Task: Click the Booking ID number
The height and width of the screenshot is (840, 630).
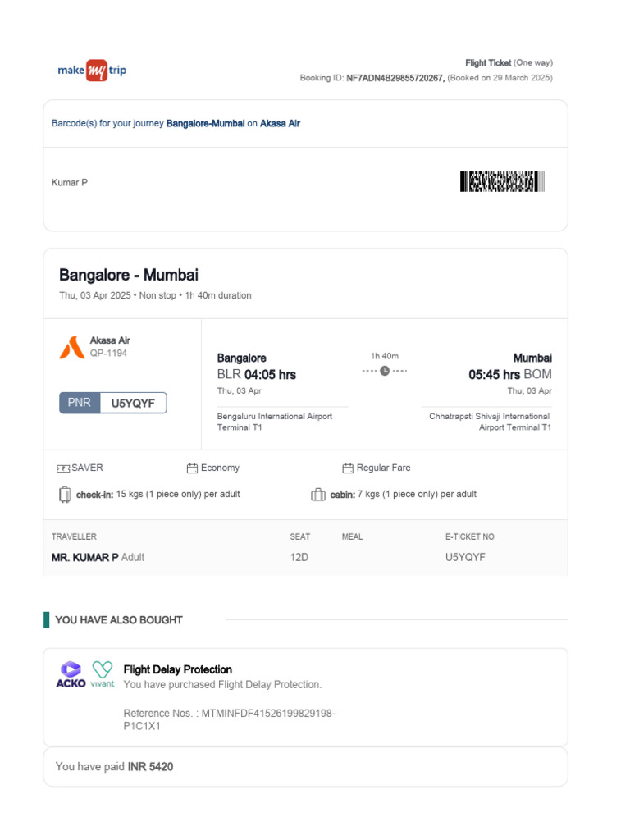Action: coord(395,78)
